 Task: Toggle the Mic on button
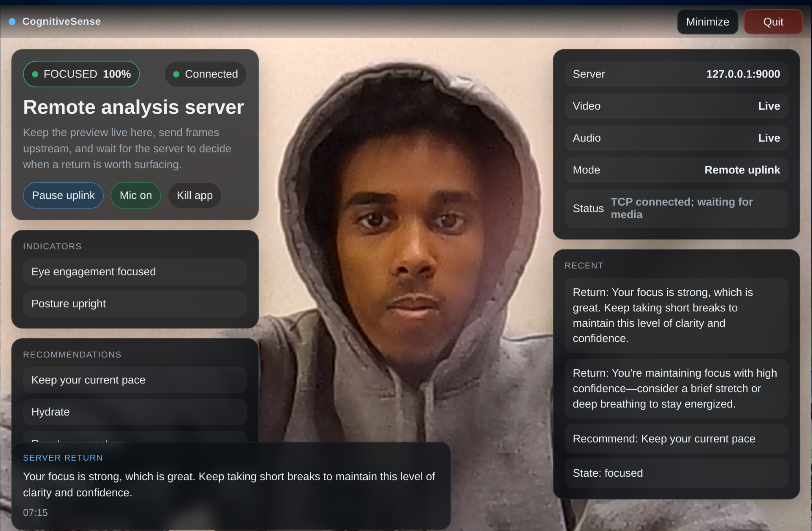pos(135,195)
